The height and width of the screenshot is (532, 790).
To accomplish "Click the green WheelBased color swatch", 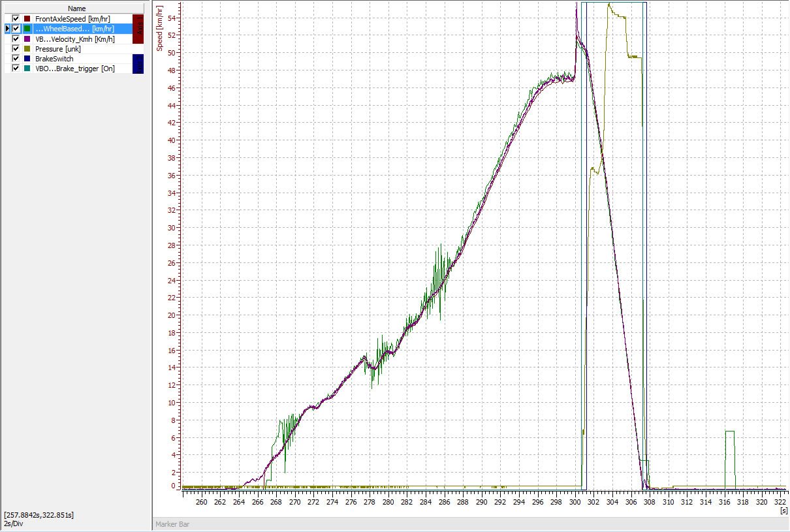I will coord(27,29).
